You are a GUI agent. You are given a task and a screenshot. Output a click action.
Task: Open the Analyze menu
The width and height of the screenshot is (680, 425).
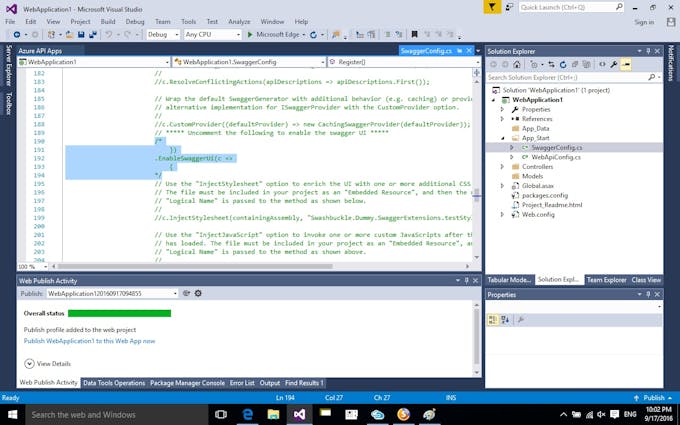(x=239, y=21)
